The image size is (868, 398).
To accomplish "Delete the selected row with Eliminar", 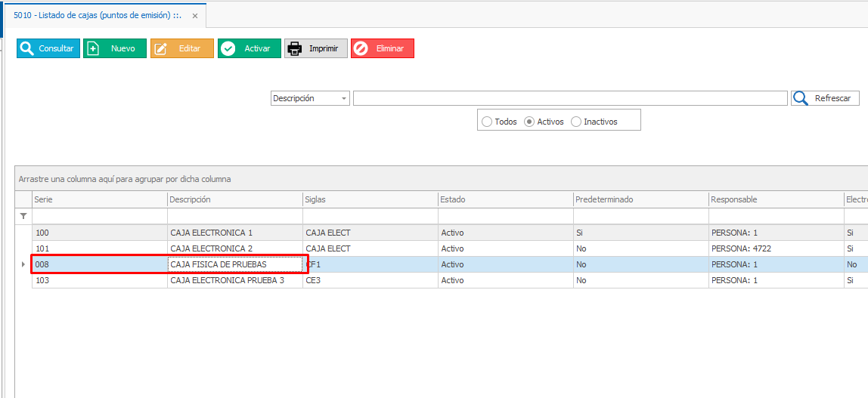I will (x=382, y=48).
